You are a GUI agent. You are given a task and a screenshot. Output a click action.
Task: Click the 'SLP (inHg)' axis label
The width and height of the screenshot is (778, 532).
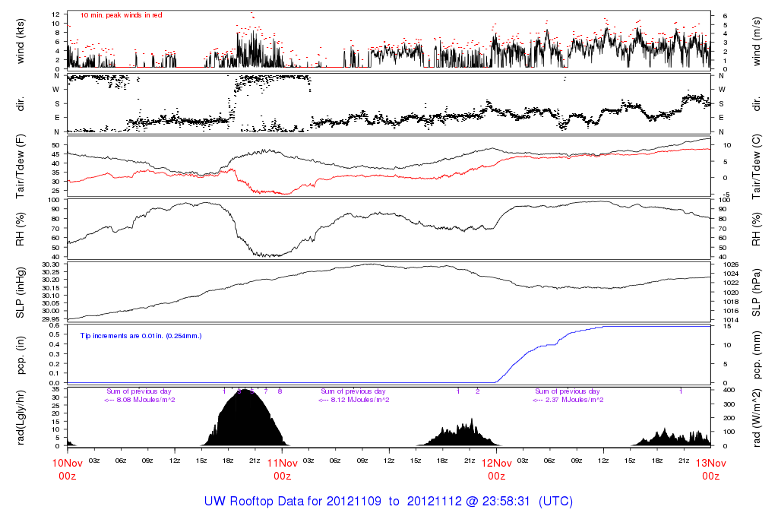[21, 293]
